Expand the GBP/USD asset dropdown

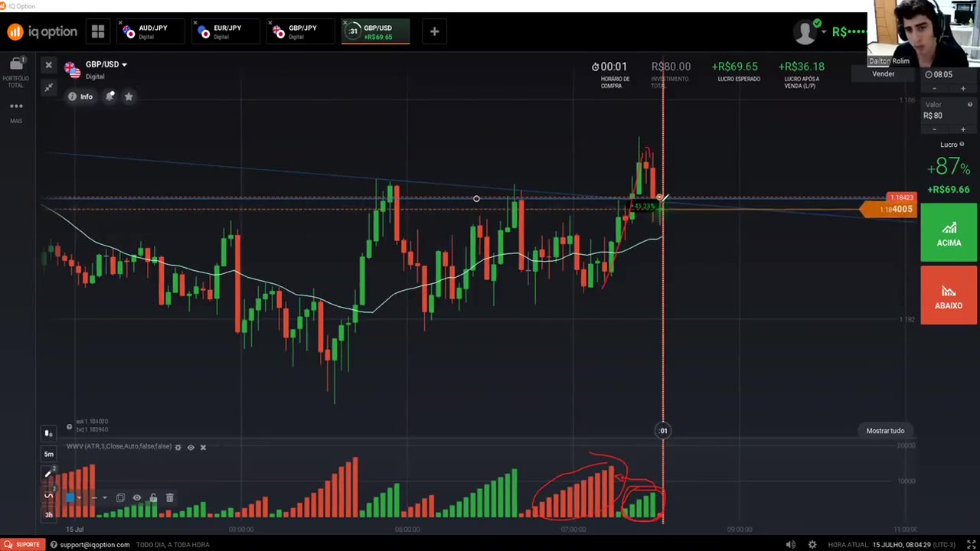click(x=124, y=65)
